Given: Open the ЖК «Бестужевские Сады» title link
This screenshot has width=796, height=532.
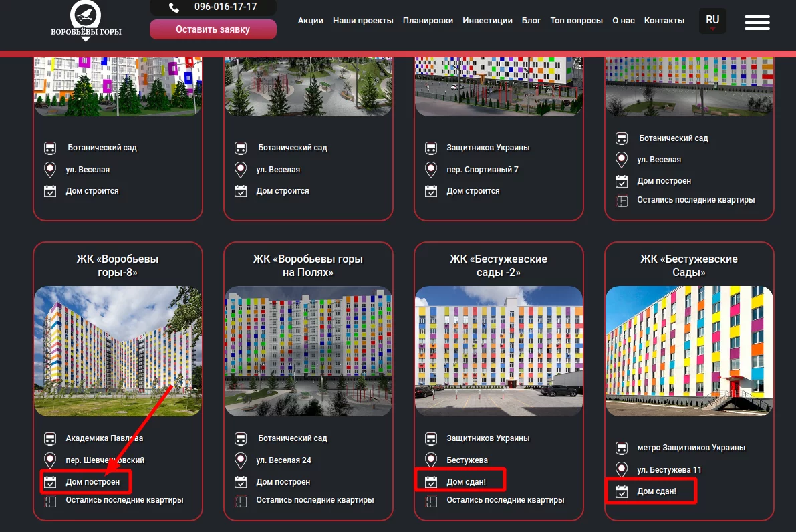Looking at the screenshot, I should coord(689,265).
